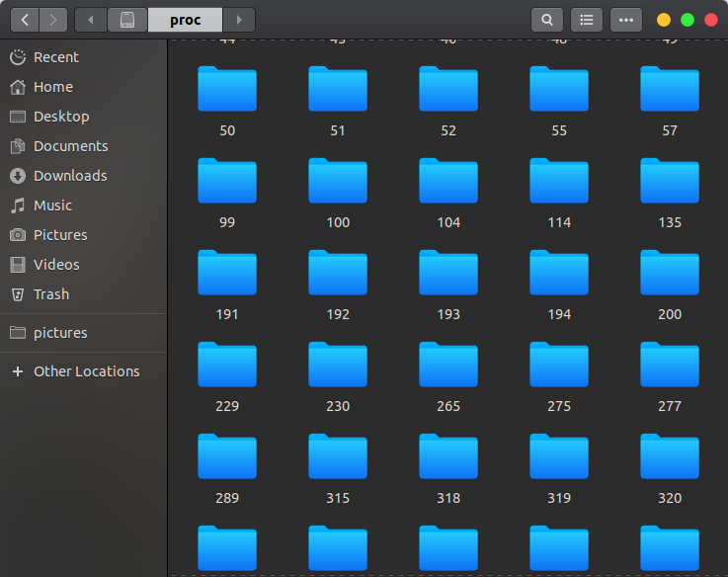Select folder 229
Viewport: 728px width, 577px height.
(x=227, y=365)
